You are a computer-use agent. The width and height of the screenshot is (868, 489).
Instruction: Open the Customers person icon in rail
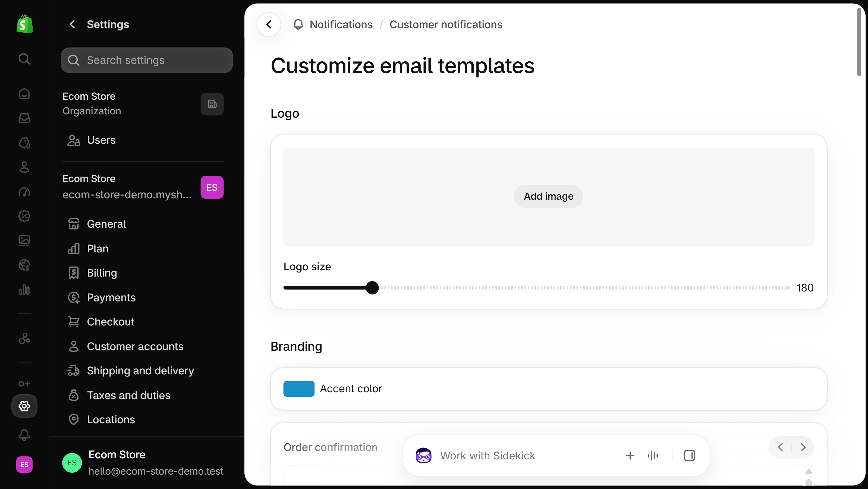click(24, 167)
